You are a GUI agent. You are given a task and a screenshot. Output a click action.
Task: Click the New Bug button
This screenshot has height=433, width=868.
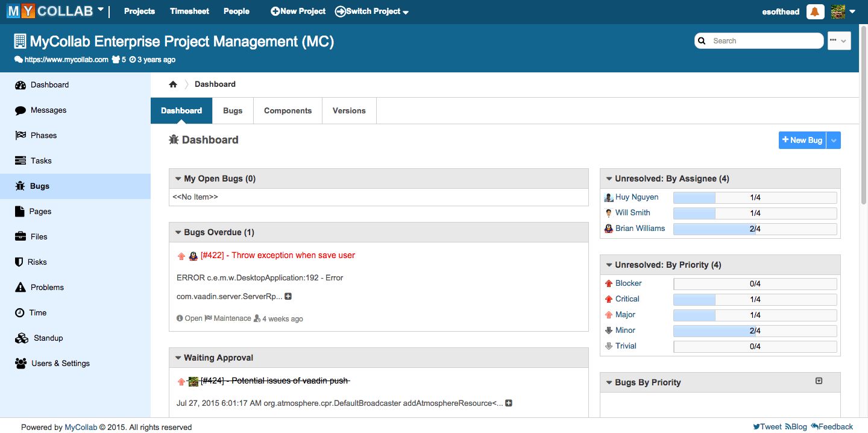(802, 140)
